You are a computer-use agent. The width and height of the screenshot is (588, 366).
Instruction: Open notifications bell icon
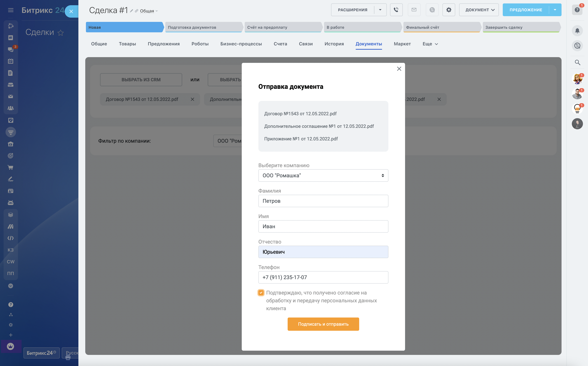click(x=577, y=31)
